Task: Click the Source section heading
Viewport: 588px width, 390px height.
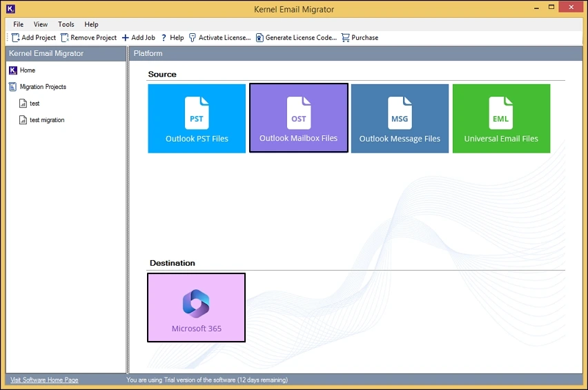Action: 162,75
